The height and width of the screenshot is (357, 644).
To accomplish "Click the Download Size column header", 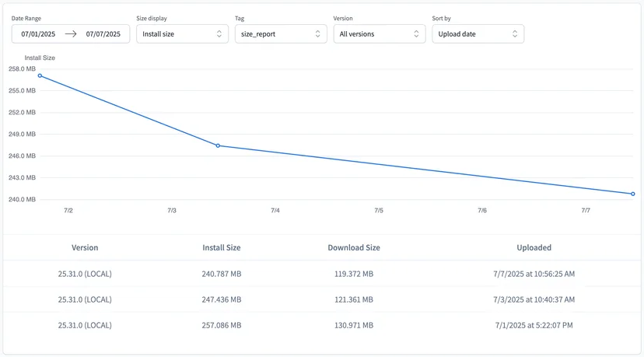I will [354, 248].
